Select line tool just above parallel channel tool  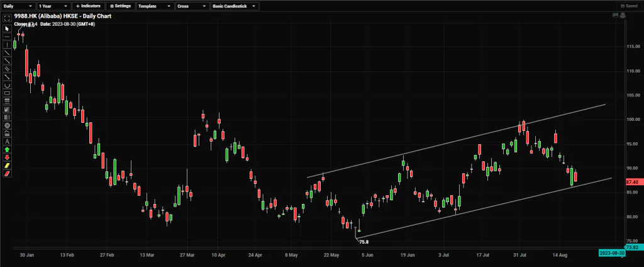coord(7,60)
